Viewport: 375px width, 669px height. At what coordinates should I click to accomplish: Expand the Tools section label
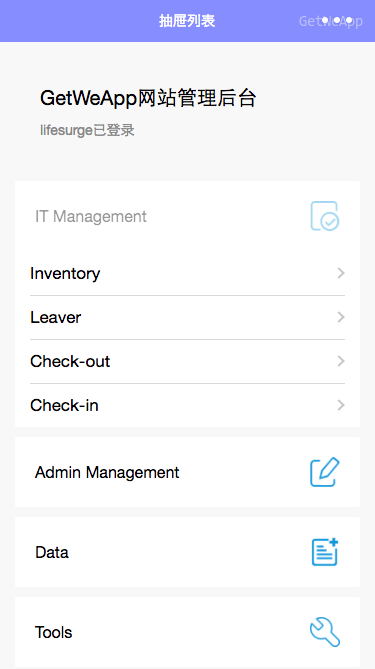(53, 632)
